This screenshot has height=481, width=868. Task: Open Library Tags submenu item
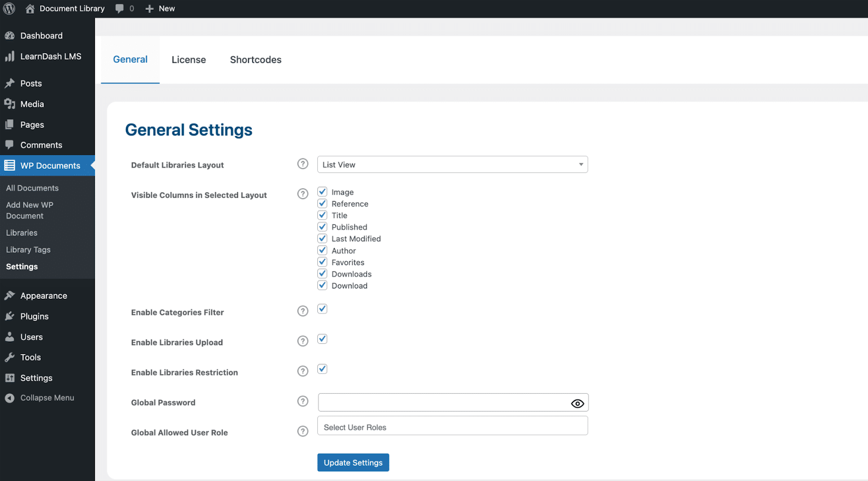[28, 249]
